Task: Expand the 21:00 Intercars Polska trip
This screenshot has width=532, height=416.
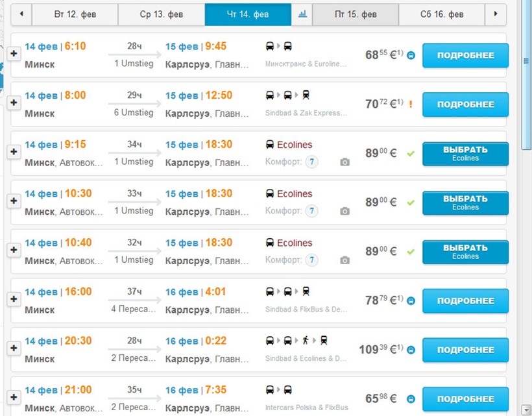Action: coord(13,397)
